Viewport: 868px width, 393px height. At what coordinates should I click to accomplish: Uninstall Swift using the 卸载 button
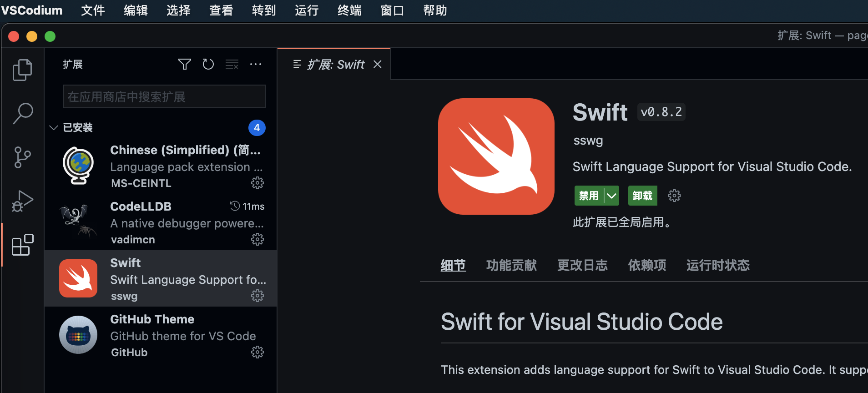click(642, 196)
